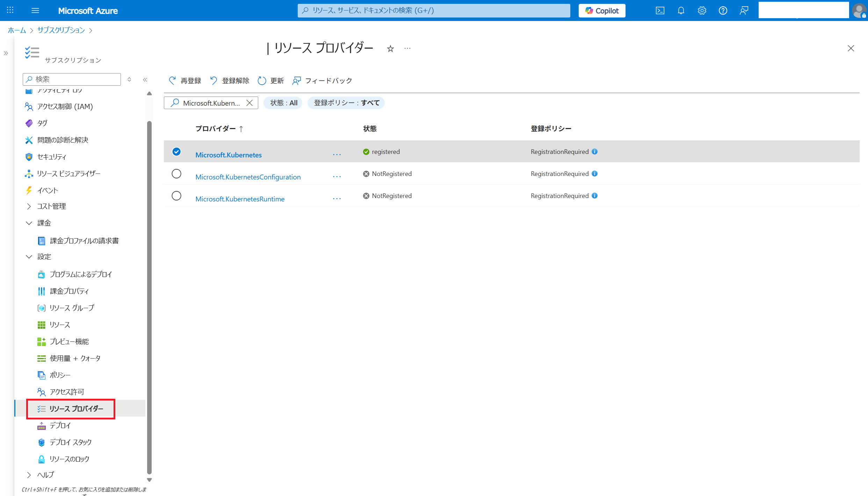The height and width of the screenshot is (496, 868).
Task: Sort by 登録ポリシー column header
Action: [x=551, y=129]
